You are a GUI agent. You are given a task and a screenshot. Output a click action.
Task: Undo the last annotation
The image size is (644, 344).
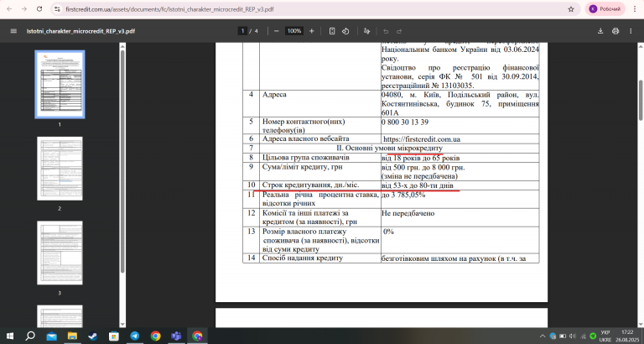point(386,31)
